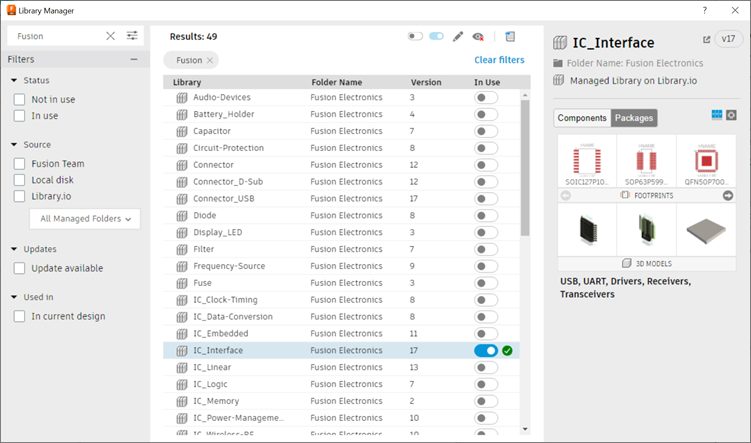Click the 'Clear filters' link
The height and width of the screenshot is (443, 751).
point(499,60)
